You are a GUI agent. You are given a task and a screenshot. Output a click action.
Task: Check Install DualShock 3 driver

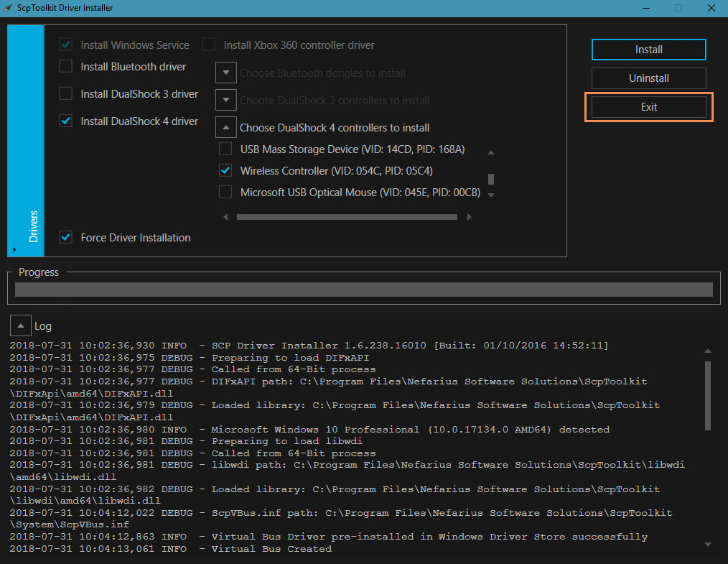[66, 94]
